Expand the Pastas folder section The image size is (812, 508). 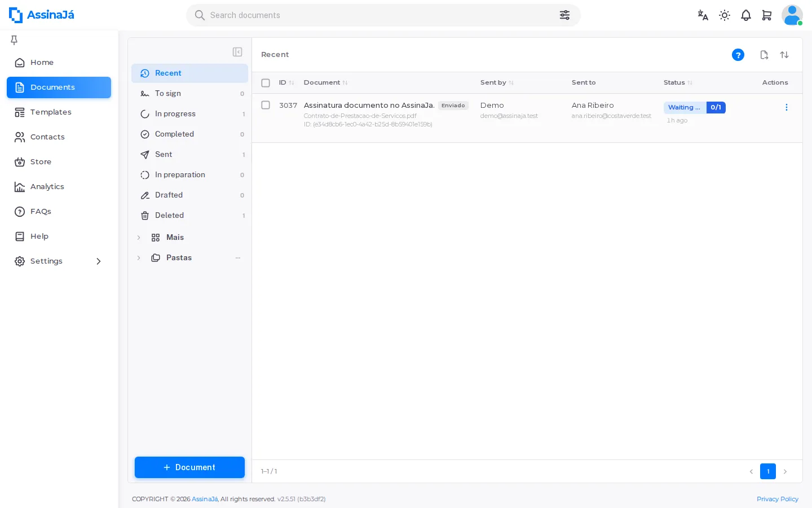click(x=139, y=258)
